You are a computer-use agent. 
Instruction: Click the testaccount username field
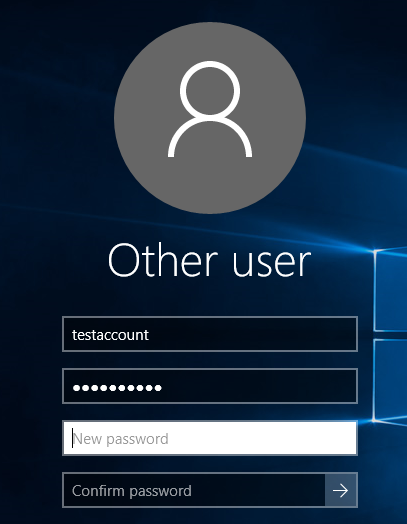[x=210, y=334]
